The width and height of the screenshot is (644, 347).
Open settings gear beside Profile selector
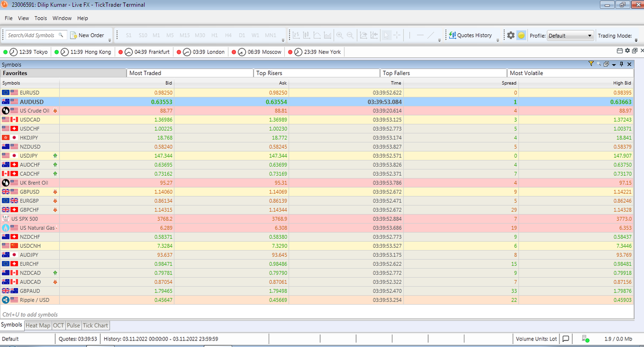tap(511, 35)
